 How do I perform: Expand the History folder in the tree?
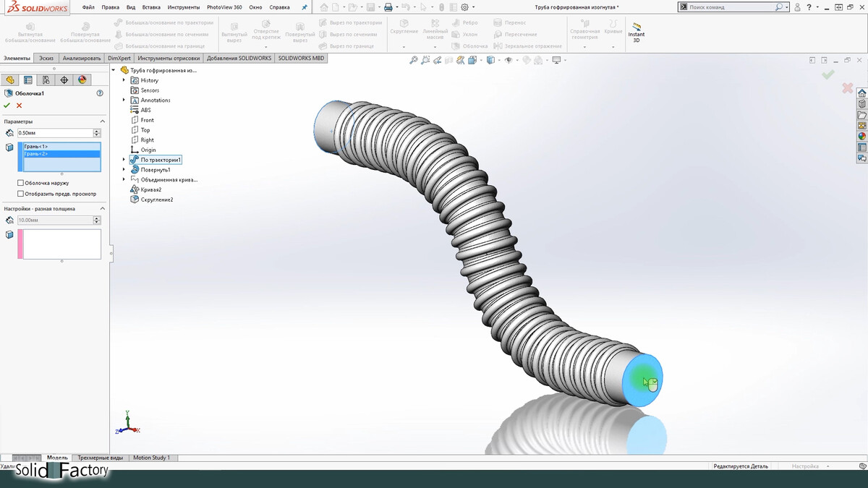point(124,80)
